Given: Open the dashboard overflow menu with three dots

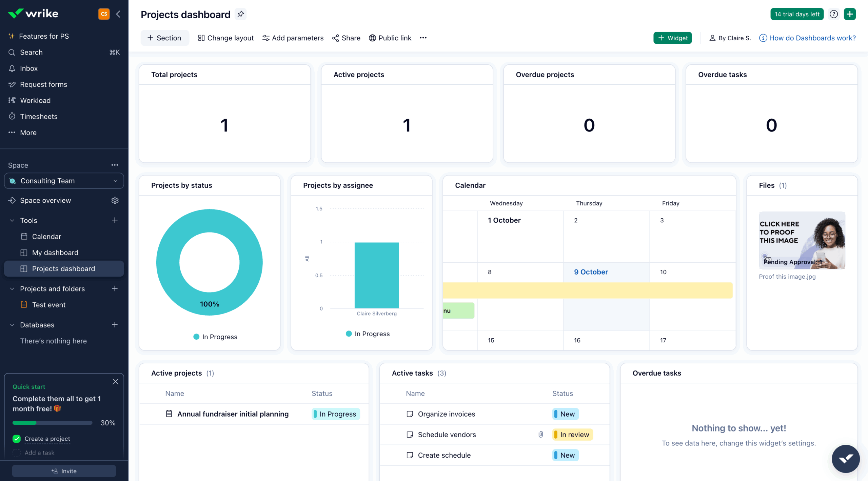Looking at the screenshot, I should pos(423,38).
